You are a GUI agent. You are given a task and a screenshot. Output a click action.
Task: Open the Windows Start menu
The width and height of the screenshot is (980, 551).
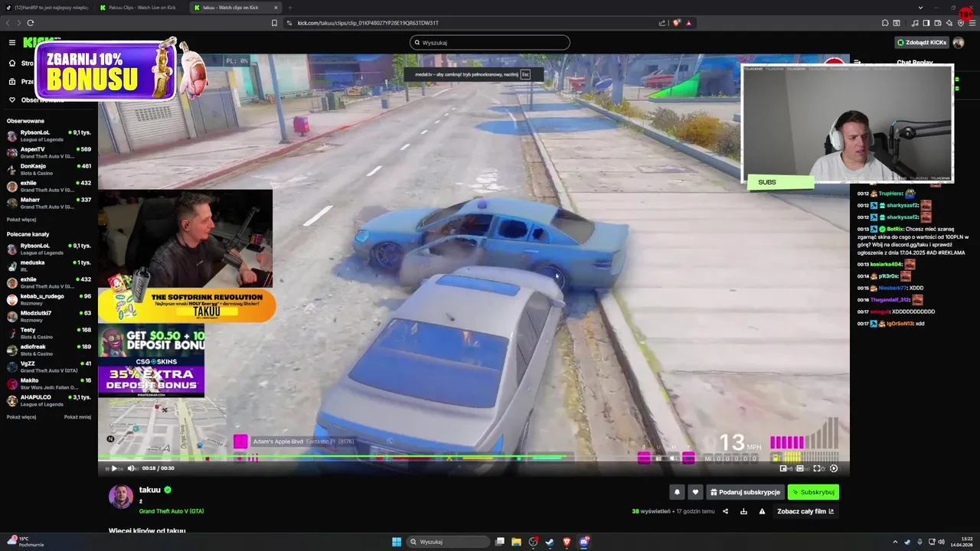click(x=397, y=542)
